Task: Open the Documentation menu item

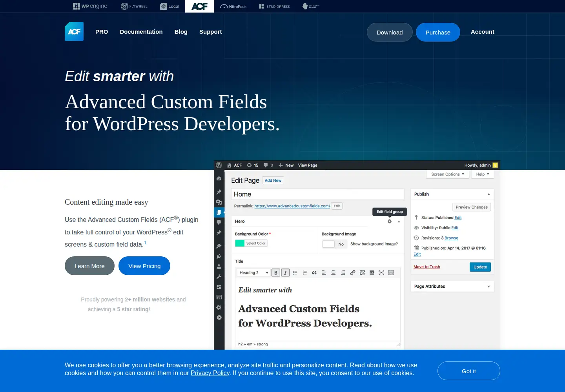Action: (x=141, y=32)
